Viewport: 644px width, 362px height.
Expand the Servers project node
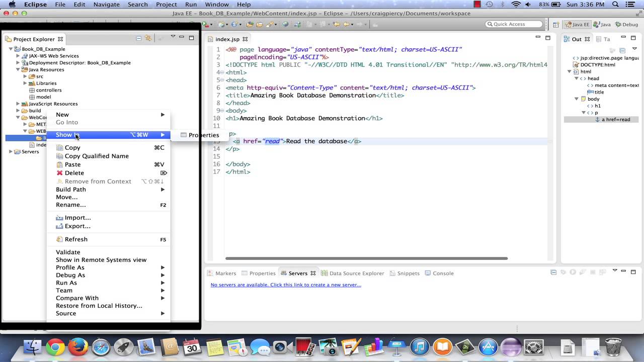click(x=11, y=151)
